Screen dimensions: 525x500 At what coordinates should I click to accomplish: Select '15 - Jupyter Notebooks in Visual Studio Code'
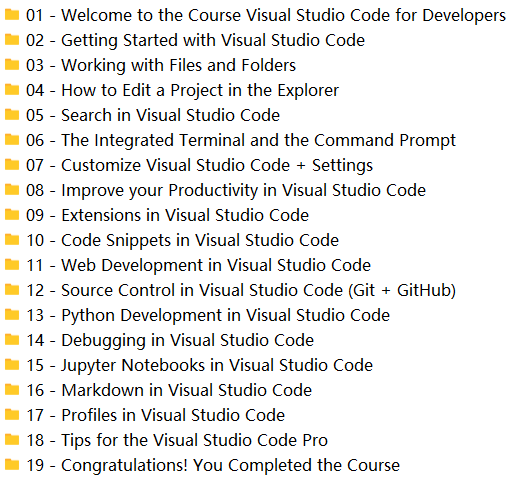[x=200, y=365]
